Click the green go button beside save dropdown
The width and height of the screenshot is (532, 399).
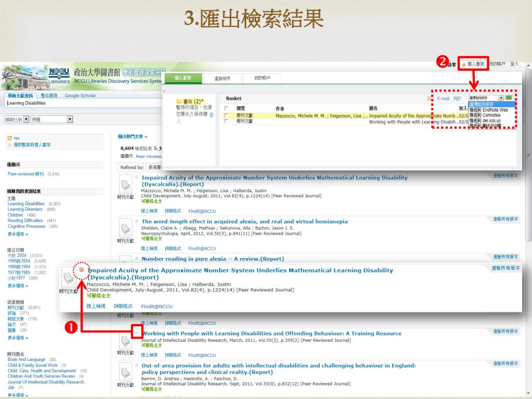(x=509, y=98)
